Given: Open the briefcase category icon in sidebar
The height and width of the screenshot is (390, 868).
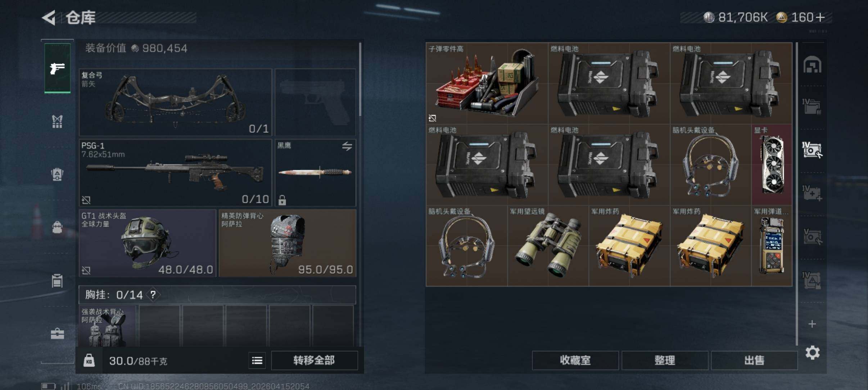Looking at the screenshot, I should 57,334.
